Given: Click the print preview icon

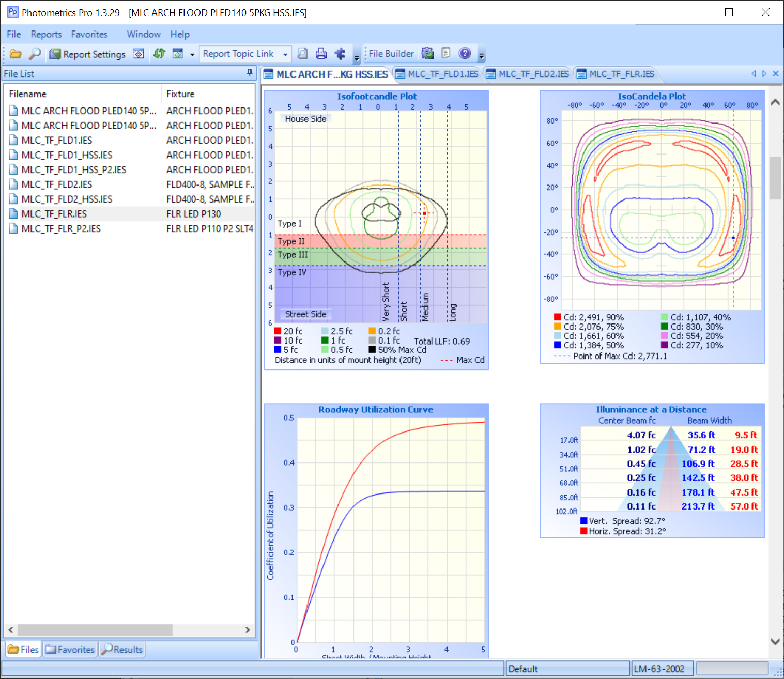Looking at the screenshot, I should click(303, 54).
